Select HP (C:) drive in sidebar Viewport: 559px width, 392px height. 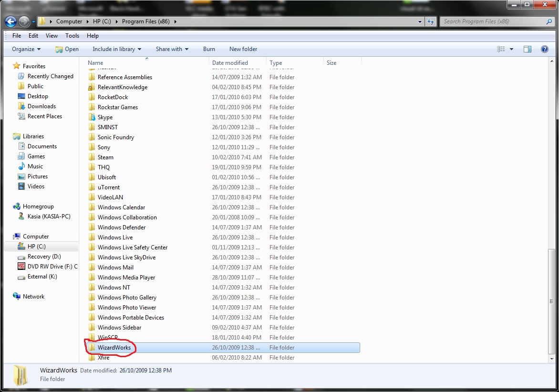[41, 246]
